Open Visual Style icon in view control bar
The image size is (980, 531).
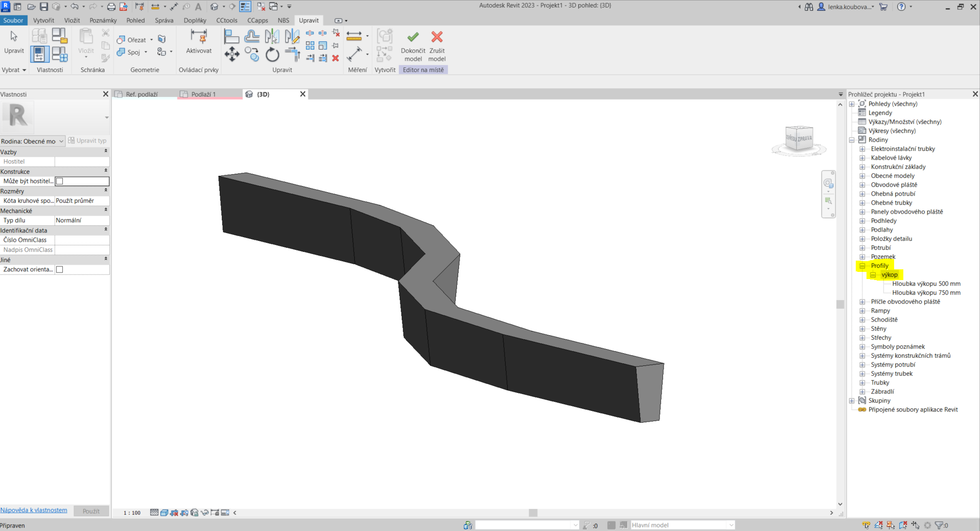click(x=164, y=513)
